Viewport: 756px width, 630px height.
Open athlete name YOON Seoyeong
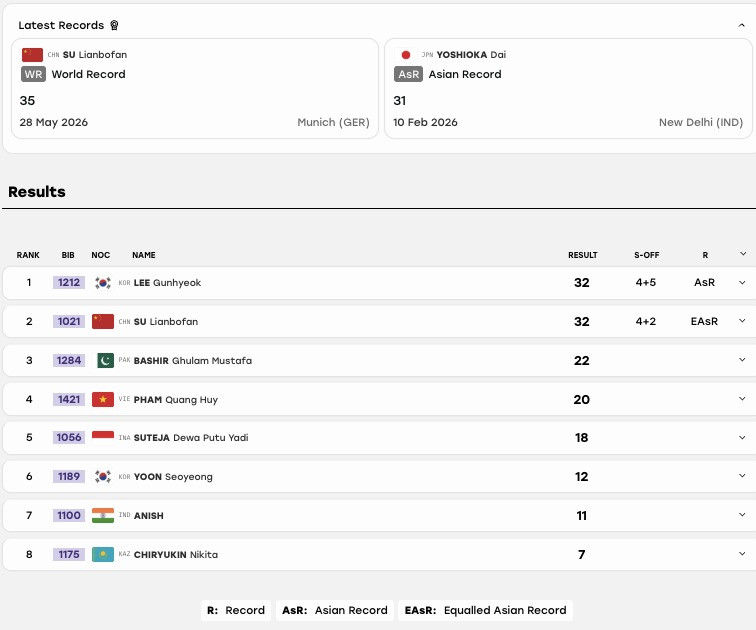pyautogui.click(x=173, y=477)
